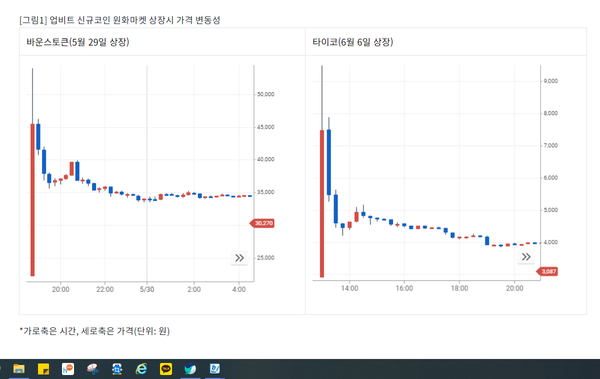Click the 50,000 price axis label
This screenshot has width=600, height=379.
(266, 94)
